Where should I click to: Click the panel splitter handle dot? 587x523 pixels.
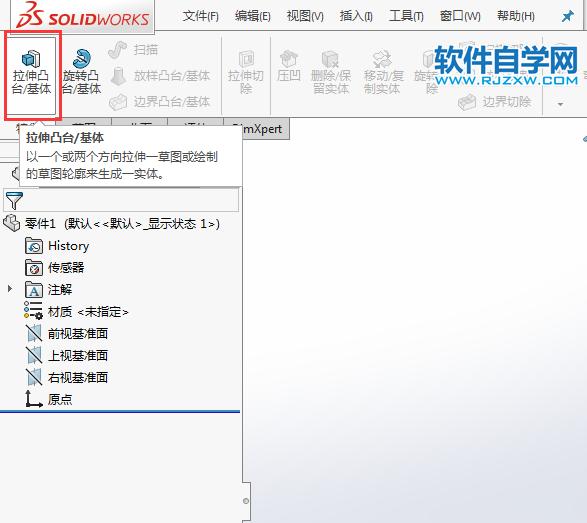tap(246, 501)
